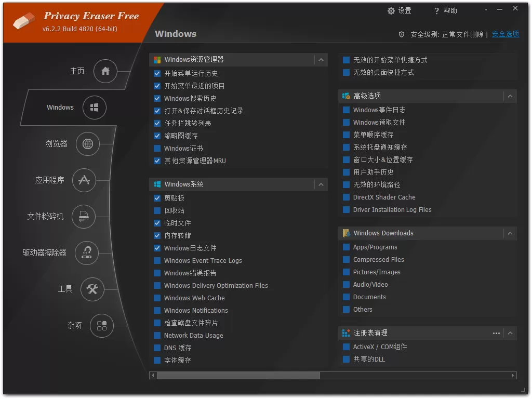
Task: Collapse the Windows资源管理器 section
Action: 321,59
